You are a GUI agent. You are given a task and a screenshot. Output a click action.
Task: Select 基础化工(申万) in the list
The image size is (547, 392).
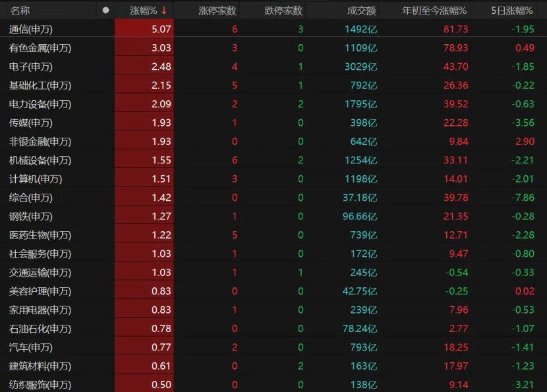(40, 85)
